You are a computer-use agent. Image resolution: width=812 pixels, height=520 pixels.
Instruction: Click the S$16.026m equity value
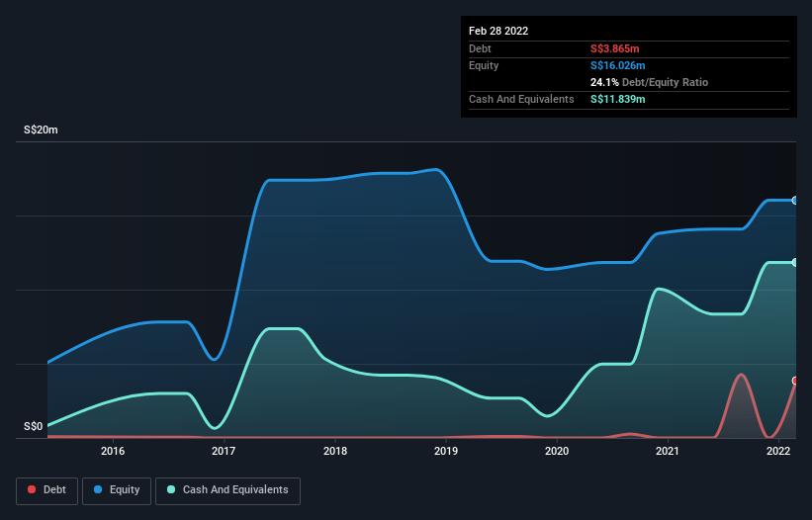click(618, 65)
